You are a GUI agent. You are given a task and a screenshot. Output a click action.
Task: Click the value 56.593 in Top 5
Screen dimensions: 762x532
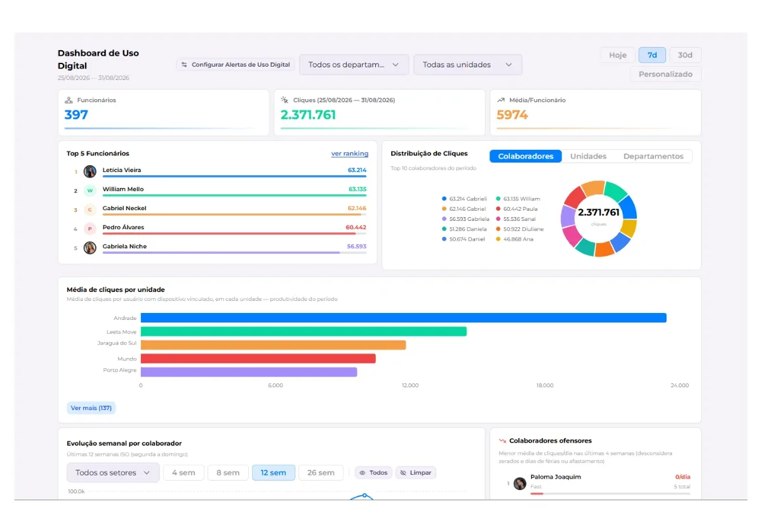357,246
